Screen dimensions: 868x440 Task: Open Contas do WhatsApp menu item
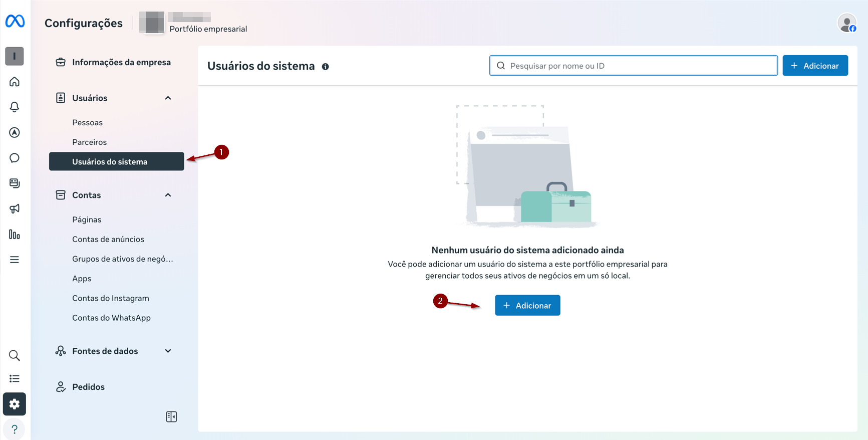point(111,318)
